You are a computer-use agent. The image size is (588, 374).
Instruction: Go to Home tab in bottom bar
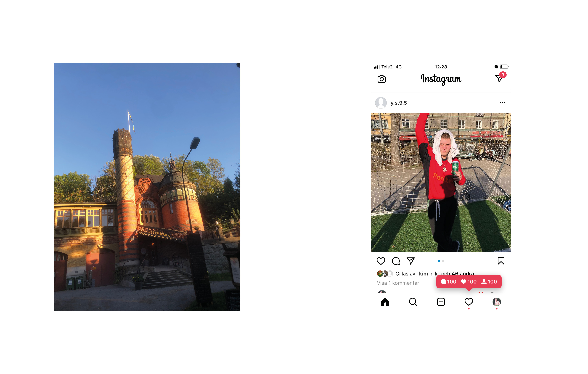[x=385, y=302]
